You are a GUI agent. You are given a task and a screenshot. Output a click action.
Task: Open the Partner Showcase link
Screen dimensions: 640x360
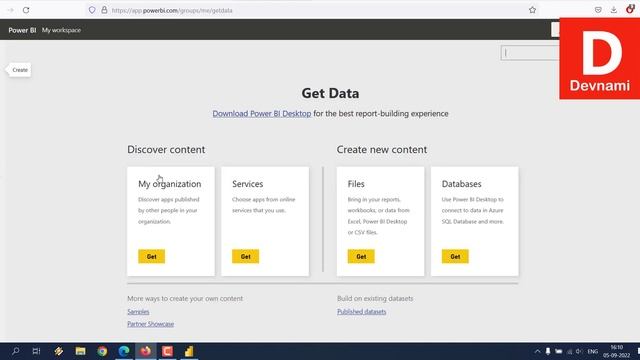150,324
